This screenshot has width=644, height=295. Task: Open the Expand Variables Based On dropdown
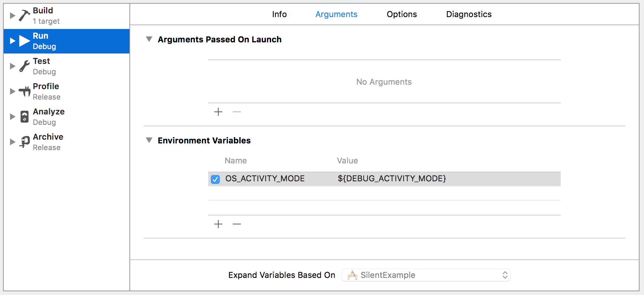pyautogui.click(x=426, y=275)
